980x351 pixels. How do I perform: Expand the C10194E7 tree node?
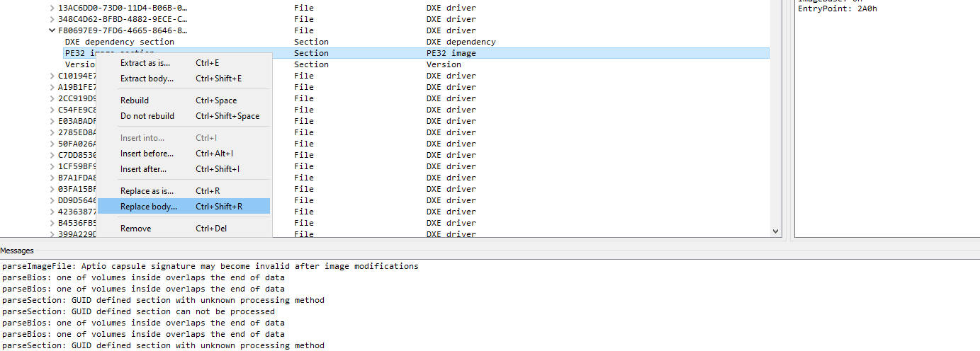click(x=52, y=76)
